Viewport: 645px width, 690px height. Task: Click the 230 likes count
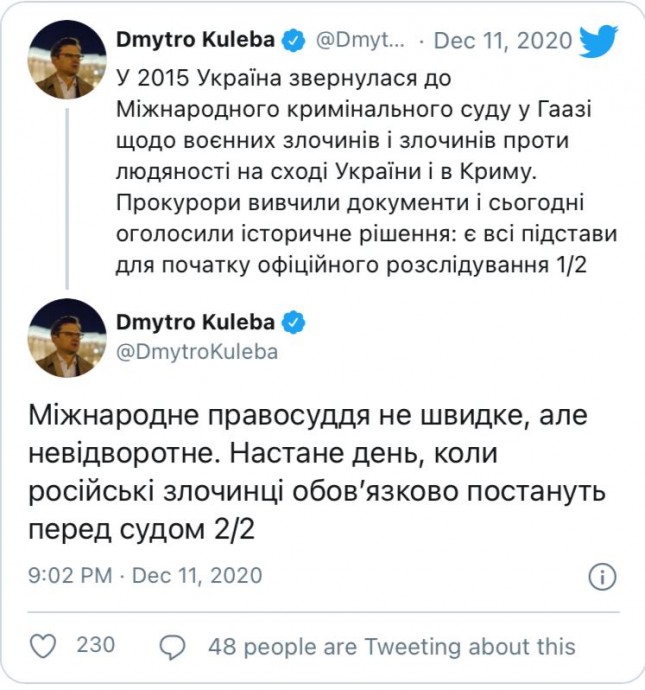[96, 646]
